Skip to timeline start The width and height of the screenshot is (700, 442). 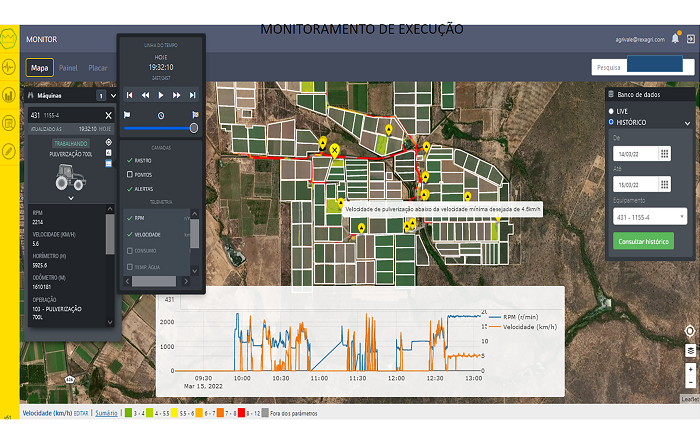(x=131, y=95)
